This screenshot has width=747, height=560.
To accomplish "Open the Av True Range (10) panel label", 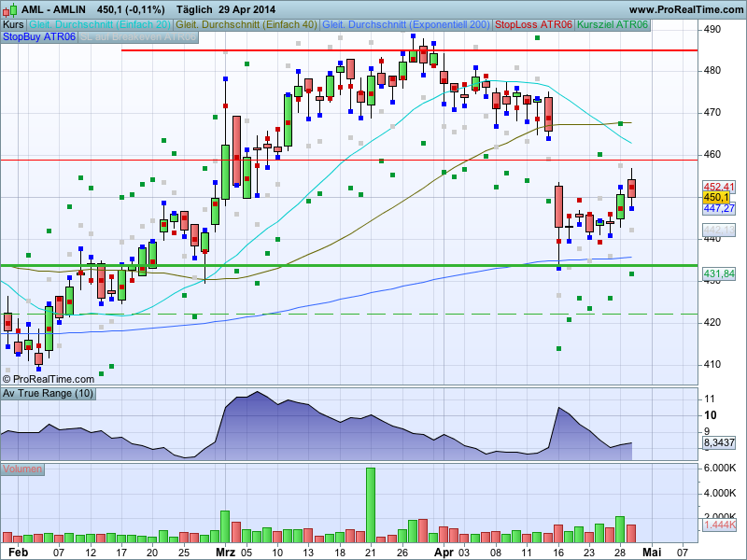I will (x=49, y=393).
